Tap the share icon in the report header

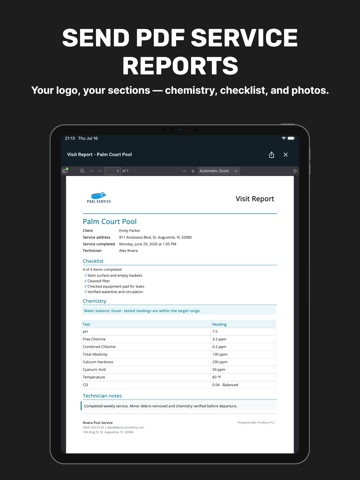click(x=272, y=155)
